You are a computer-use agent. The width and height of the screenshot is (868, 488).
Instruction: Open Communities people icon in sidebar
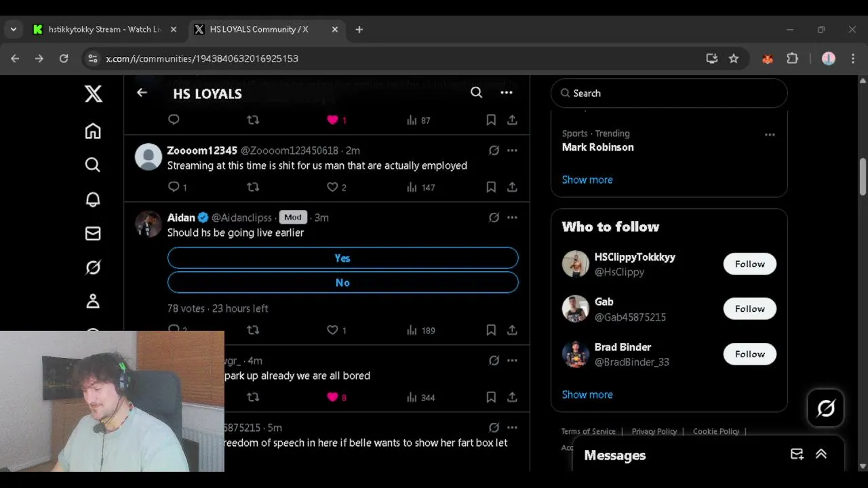coord(93,301)
